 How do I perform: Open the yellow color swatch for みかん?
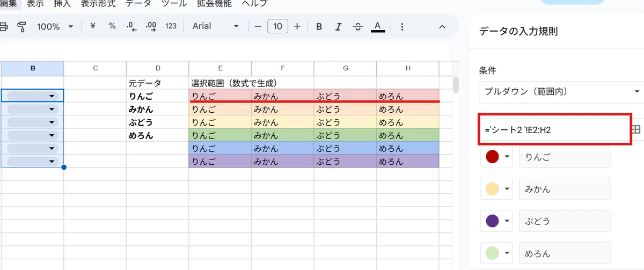coord(496,189)
